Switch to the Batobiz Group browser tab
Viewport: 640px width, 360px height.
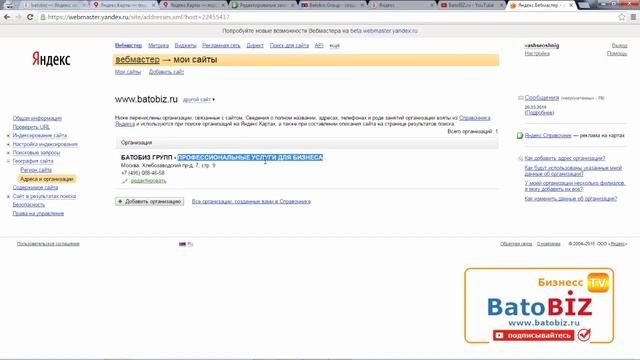pos(332,5)
